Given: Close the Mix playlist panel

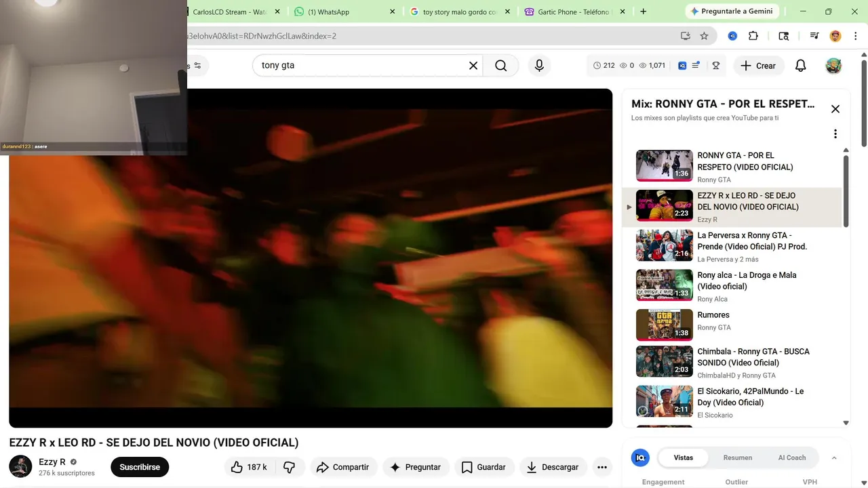Looking at the screenshot, I should click(x=835, y=109).
